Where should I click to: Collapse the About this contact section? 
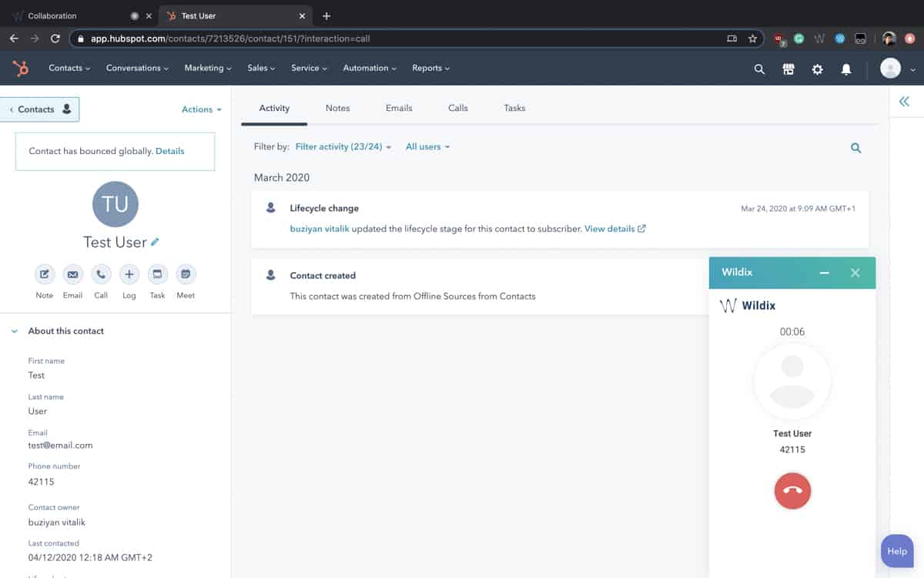pos(15,331)
